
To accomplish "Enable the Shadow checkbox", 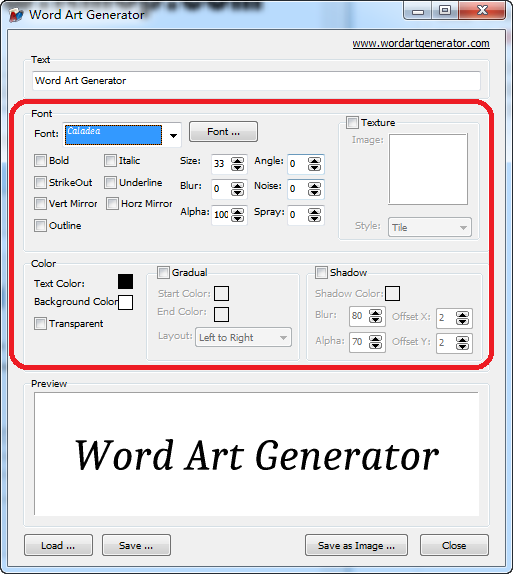I will (x=321, y=273).
